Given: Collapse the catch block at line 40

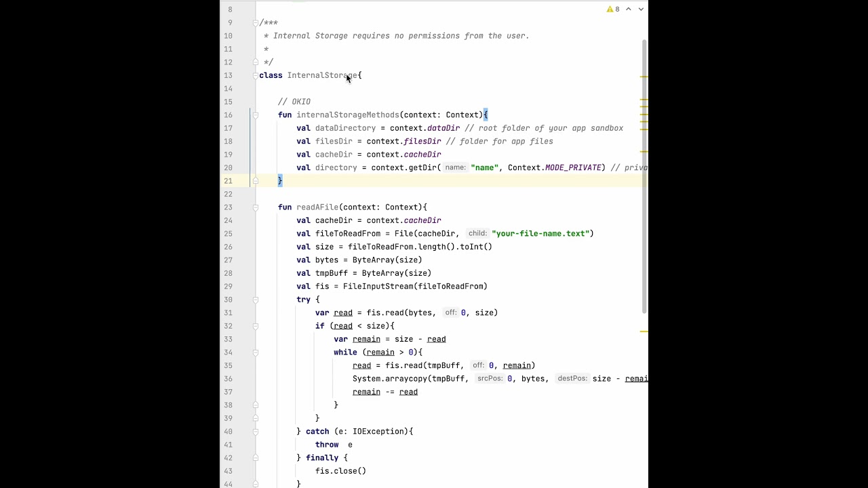Looking at the screenshot, I should click(x=256, y=432).
